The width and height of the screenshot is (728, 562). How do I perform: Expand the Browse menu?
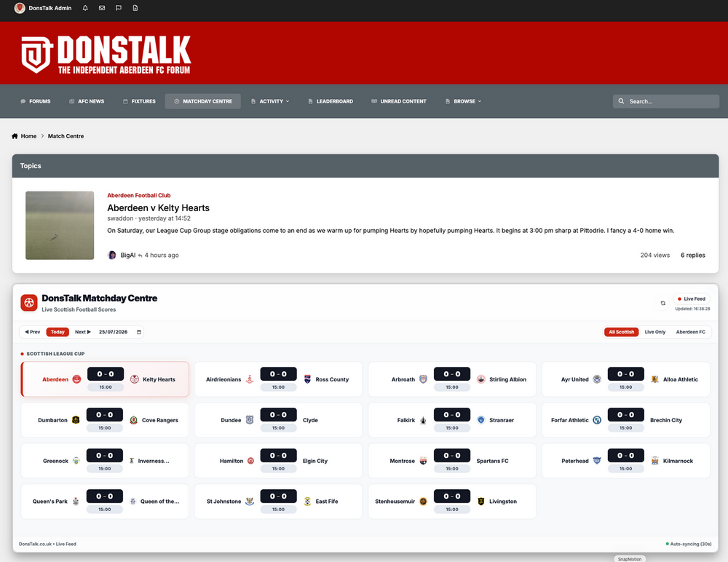point(463,101)
